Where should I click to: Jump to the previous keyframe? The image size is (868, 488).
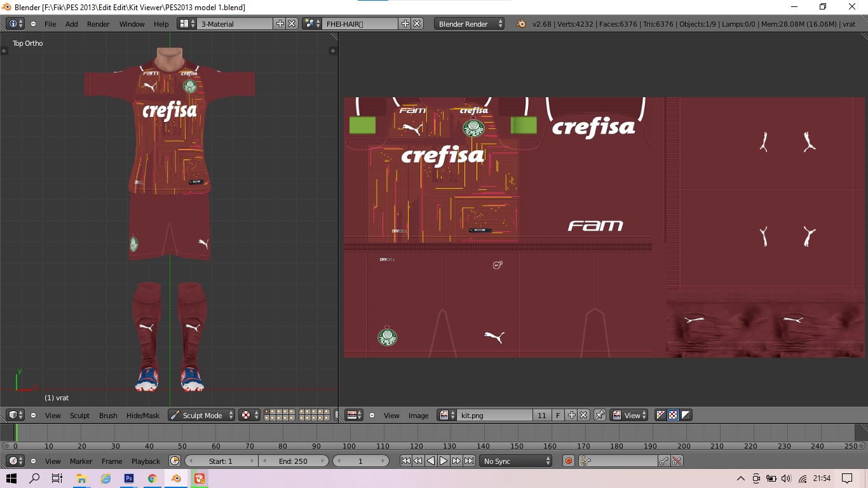click(x=418, y=461)
